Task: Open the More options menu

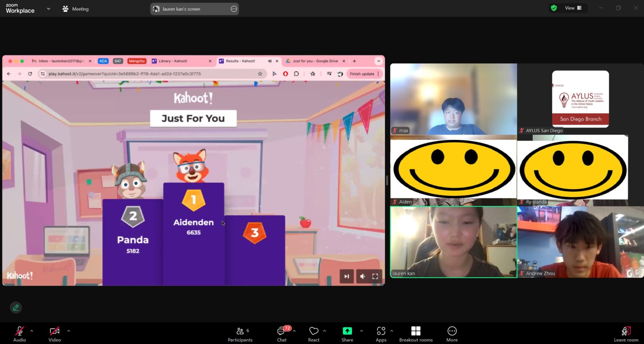Action: [x=452, y=334]
